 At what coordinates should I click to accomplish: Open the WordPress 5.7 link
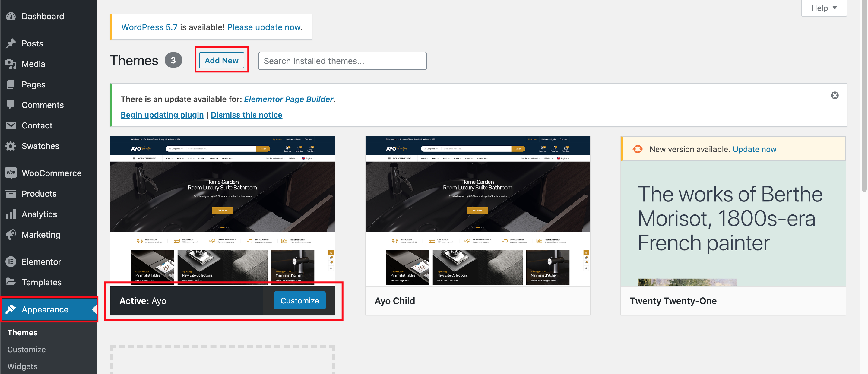point(149,27)
